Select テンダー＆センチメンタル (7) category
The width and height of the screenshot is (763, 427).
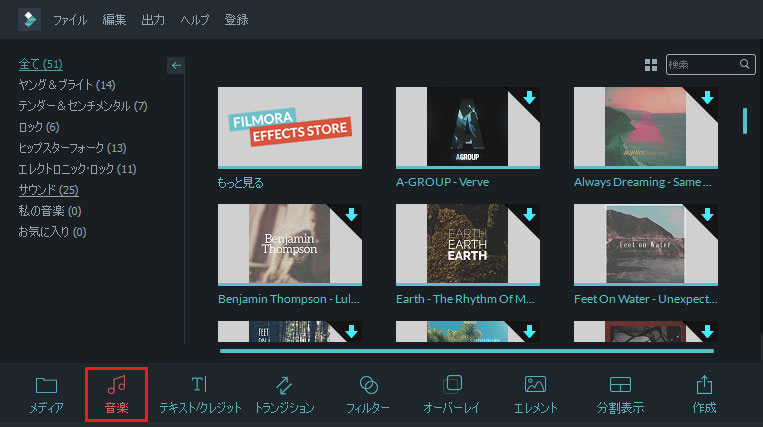(x=83, y=106)
